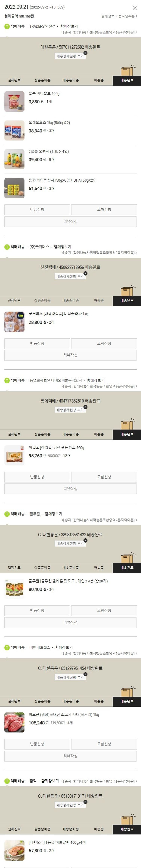Click 배송상세현황 보기 for 대한통운 shipment

70,56
